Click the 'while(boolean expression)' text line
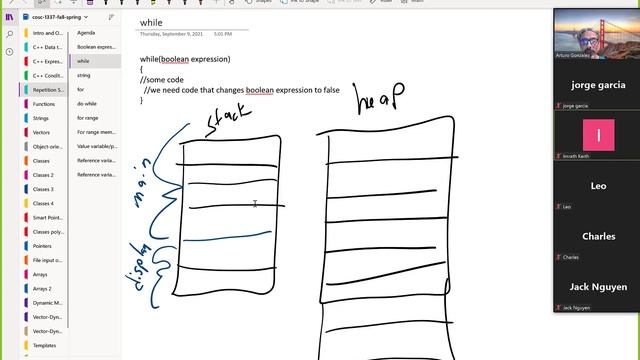Viewport: 640px width, 360px height. coord(185,59)
